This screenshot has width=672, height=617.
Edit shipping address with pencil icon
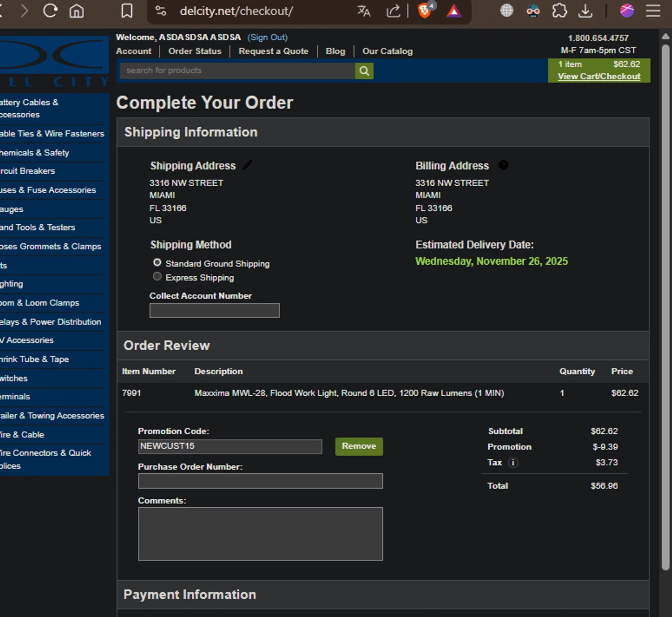point(247,165)
